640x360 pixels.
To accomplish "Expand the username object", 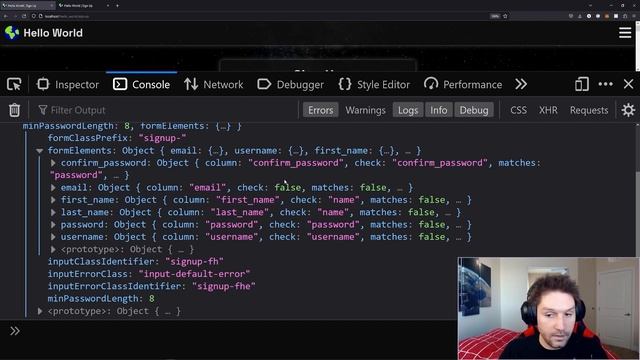I will click(x=53, y=237).
